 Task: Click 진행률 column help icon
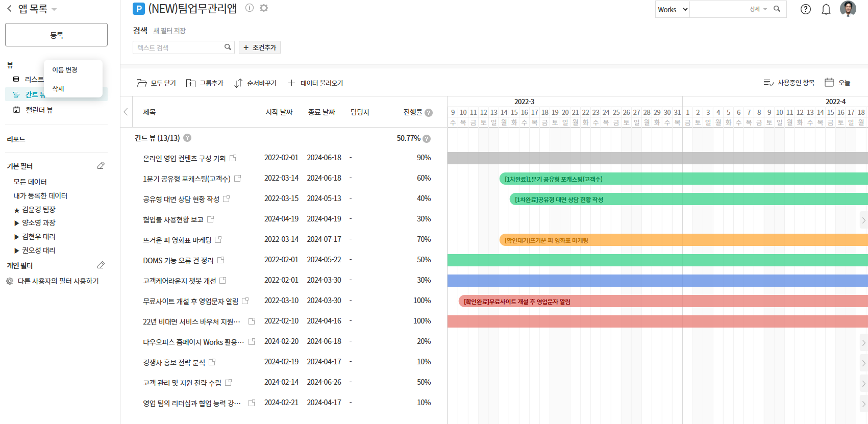[x=429, y=113]
